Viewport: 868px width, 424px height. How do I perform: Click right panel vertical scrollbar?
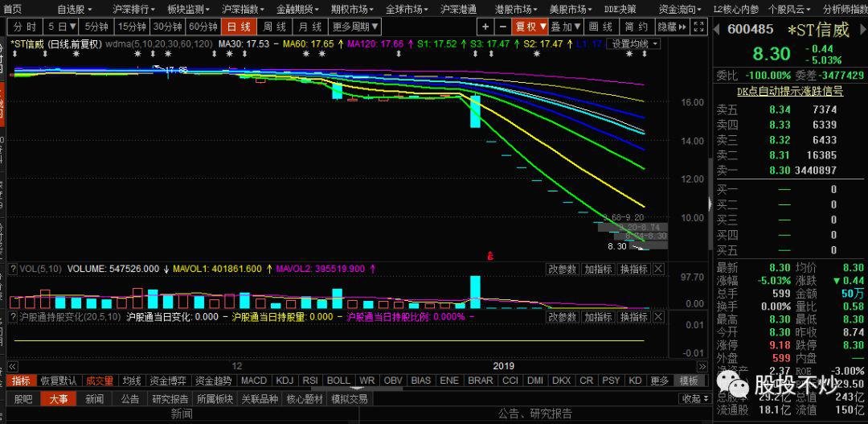[710, 204]
